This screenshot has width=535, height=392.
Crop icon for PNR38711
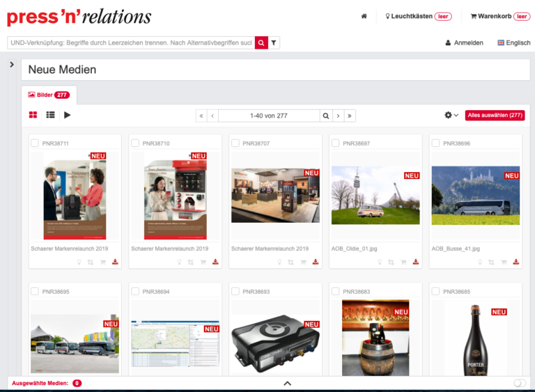point(91,262)
